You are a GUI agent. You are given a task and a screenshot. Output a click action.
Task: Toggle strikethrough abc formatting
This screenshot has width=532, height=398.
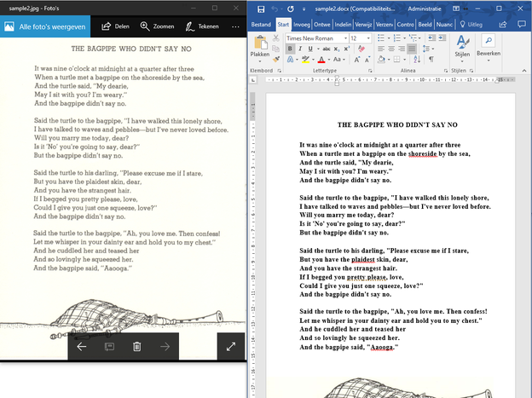327,49
